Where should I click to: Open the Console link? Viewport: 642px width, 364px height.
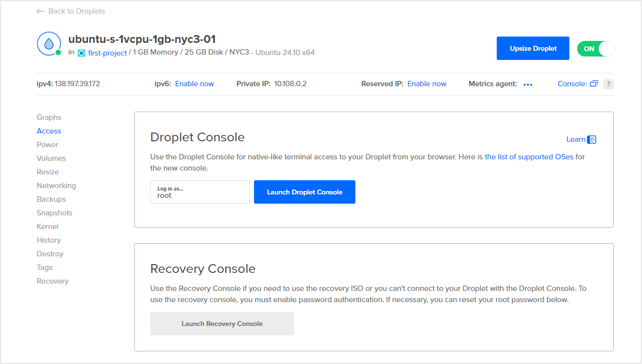[x=572, y=84]
